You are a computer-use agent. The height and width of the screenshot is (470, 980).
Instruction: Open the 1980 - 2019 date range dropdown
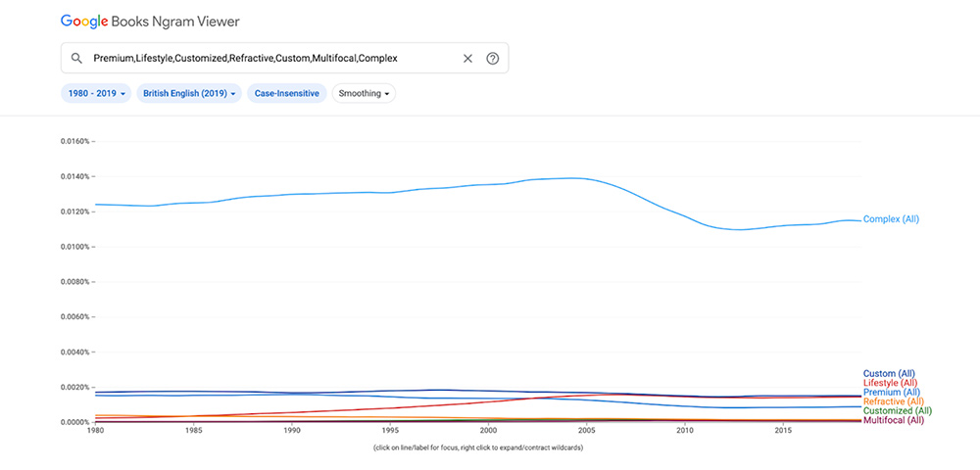(97, 94)
